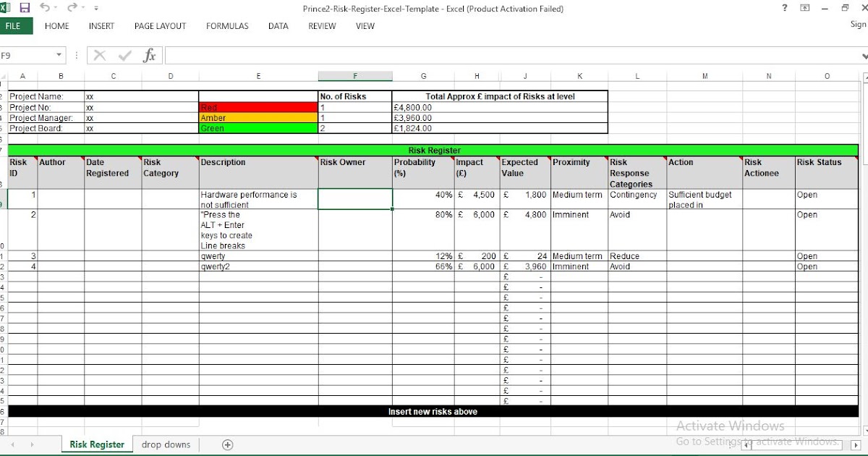Click the Project Manager label cell
The height and width of the screenshot is (456, 868).
[x=46, y=118]
